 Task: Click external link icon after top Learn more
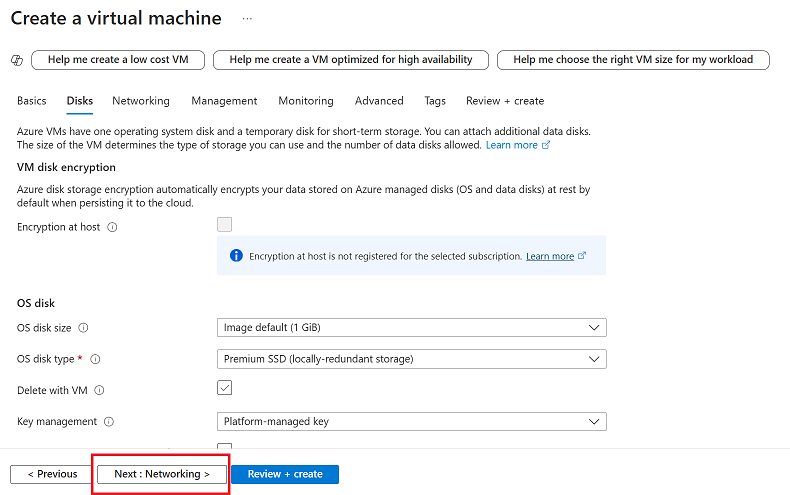(x=546, y=145)
